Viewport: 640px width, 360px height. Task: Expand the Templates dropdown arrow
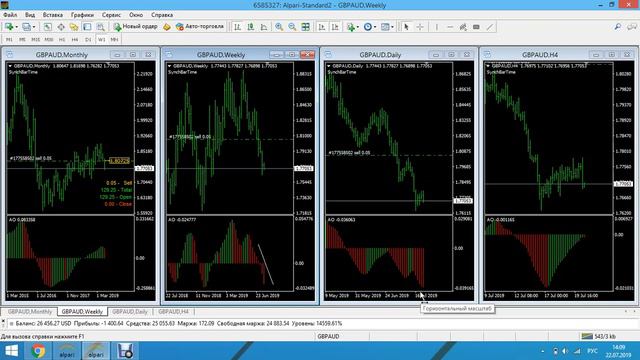392,27
